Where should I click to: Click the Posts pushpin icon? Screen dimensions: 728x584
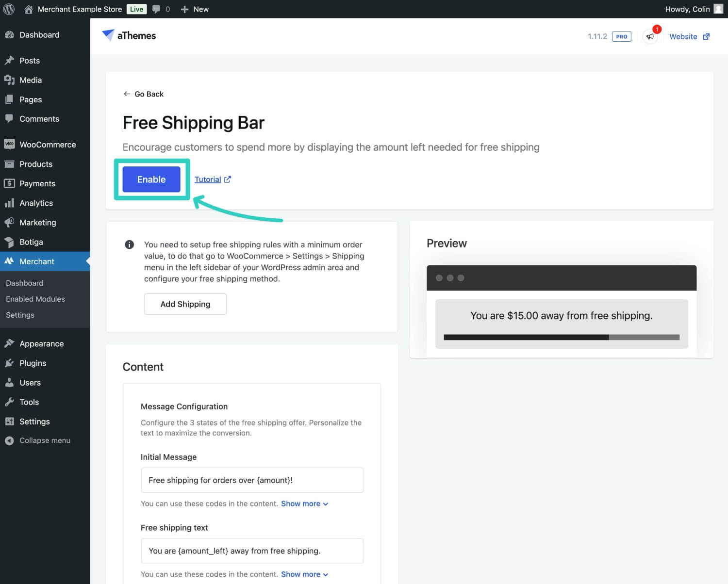tap(9, 61)
